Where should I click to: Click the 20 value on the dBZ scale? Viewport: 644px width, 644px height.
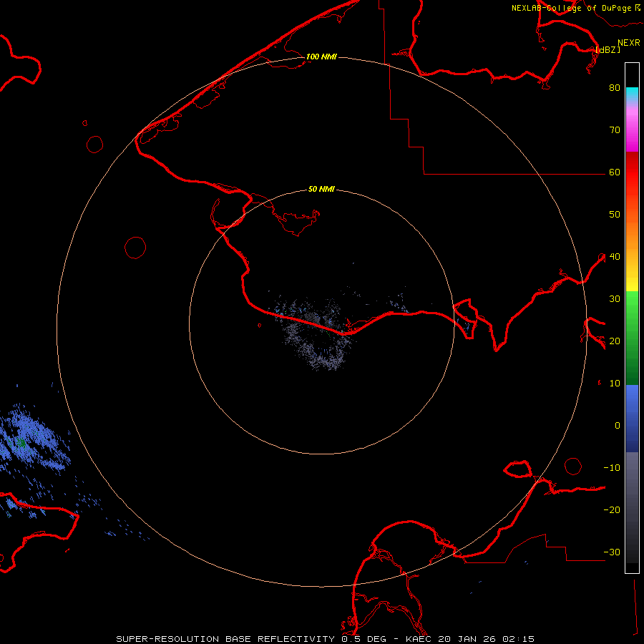click(615, 341)
